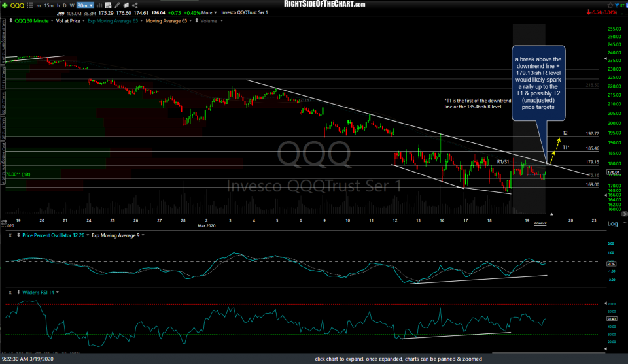628x364 pixels.
Task: Click the 9:22:30 AM 3/19/2020 timestamp
Action: click(x=27, y=359)
